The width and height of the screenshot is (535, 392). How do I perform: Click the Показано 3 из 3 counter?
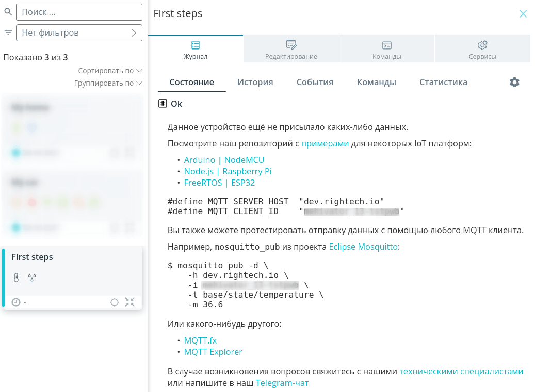pyautogui.click(x=36, y=57)
